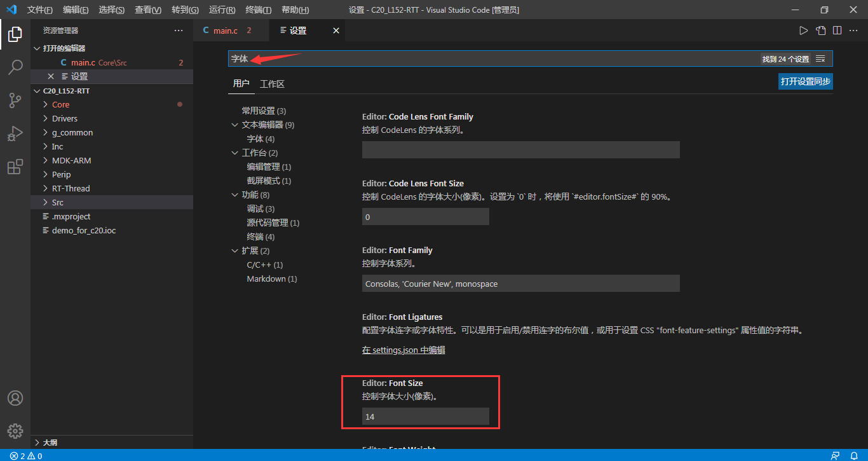The image size is (868, 461).
Task: Open the Search view in activity bar
Action: coord(15,67)
